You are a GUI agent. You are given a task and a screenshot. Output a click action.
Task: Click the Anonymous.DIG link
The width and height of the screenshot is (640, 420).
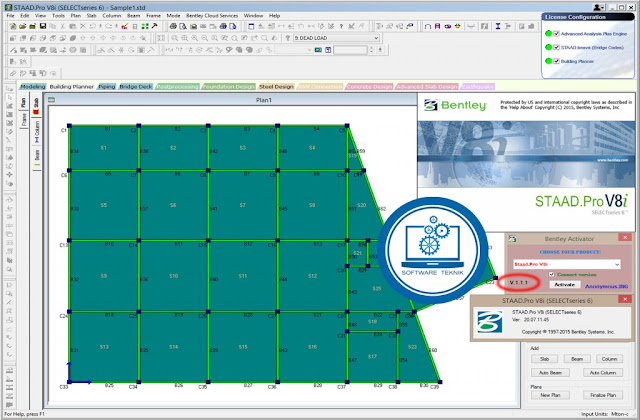pyautogui.click(x=607, y=287)
